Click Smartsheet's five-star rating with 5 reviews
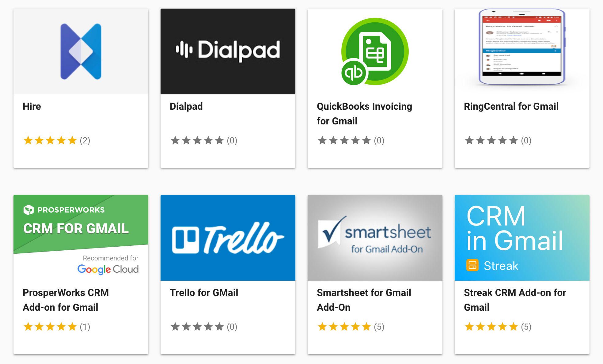The image size is (603, 364). point(351,327)
